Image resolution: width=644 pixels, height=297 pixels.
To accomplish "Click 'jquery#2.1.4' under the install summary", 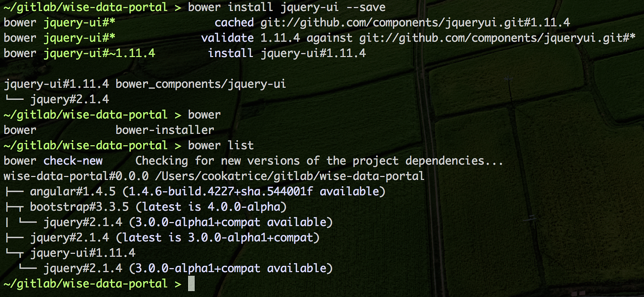I will 69,99.
